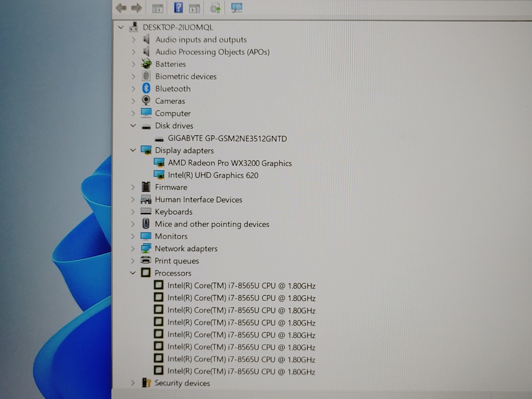This screenshot has width=532, height=399.
Task: Click the Bluetooth category icon
Action: pyautogui.click(x=146, y=88)
